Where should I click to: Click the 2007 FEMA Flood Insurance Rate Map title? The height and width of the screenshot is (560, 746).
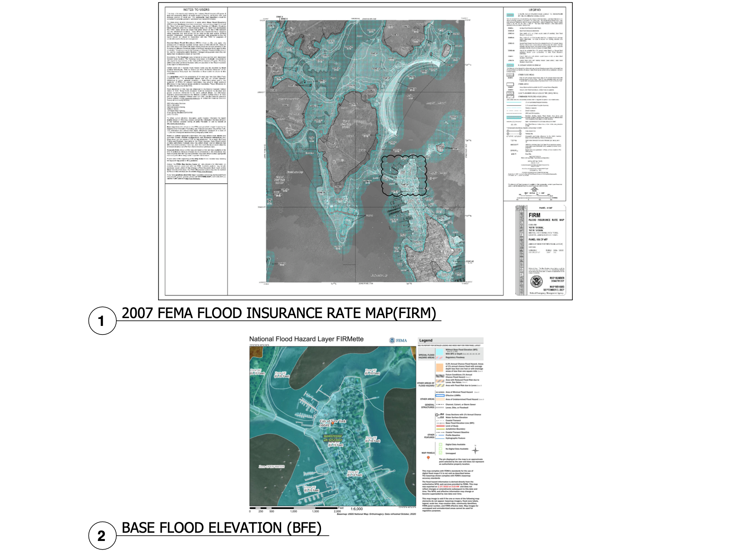coord(279,313)
